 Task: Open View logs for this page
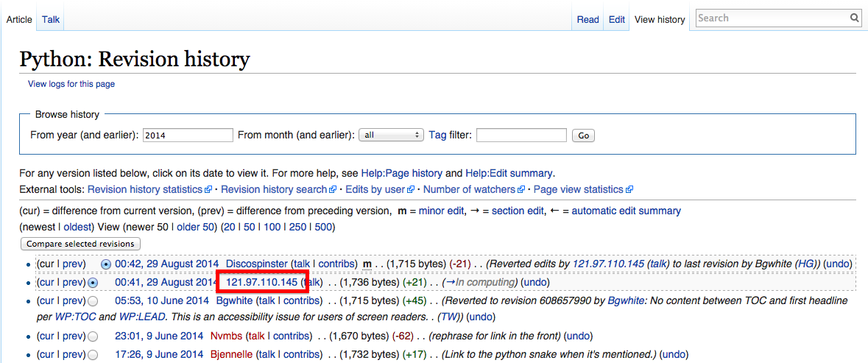pyautogui.click(x=71, y=84)
